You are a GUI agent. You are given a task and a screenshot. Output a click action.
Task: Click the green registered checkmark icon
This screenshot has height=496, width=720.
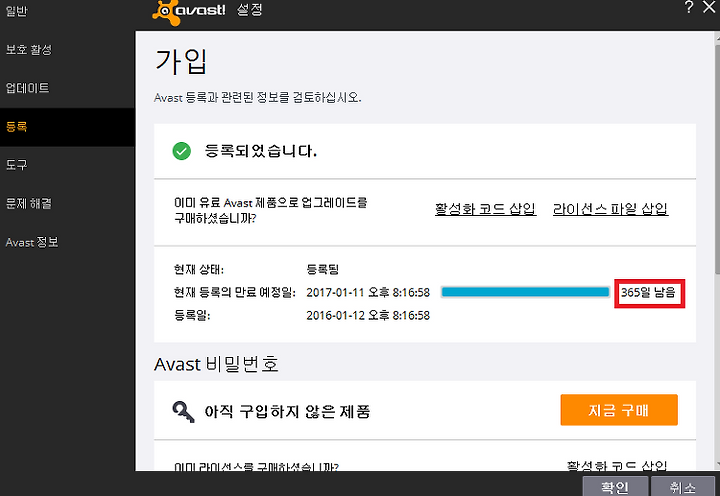[181, 151]
